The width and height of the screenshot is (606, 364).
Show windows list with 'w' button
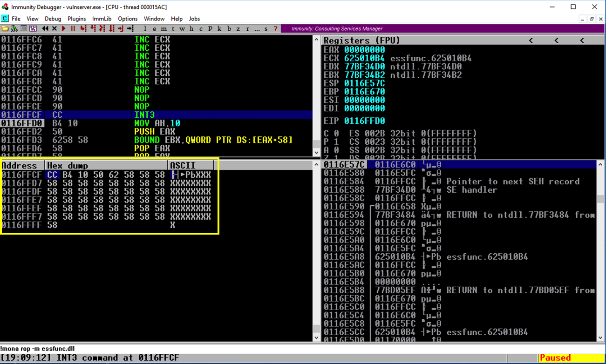182,29
